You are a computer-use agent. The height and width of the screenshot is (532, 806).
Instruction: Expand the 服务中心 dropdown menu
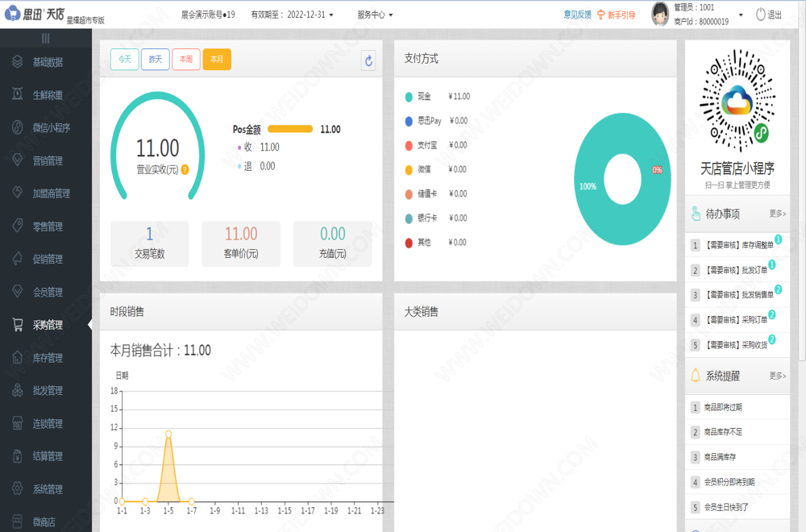tap(376, 15)
